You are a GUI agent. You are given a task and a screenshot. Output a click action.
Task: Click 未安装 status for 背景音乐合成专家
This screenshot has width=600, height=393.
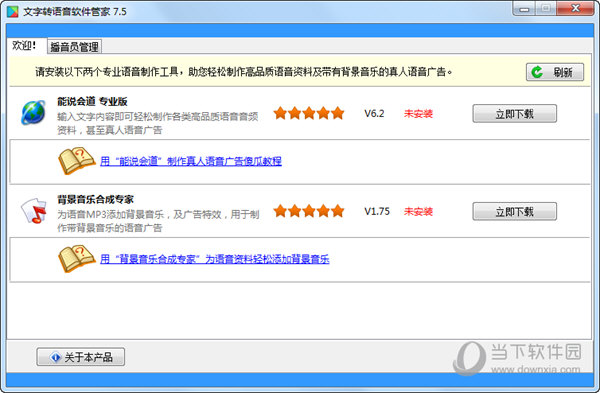(418, 212)
